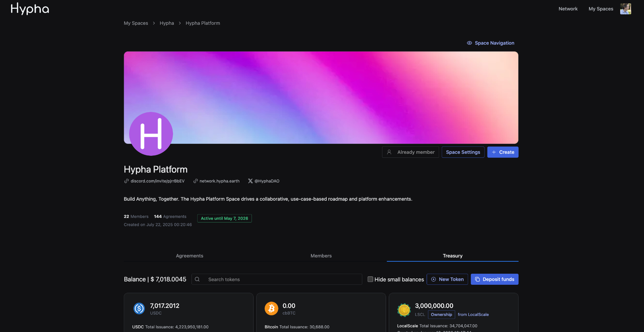
Task: Click the LocalScale LSCL token icon
Action: pyautogui.click(x=404, y=310)
